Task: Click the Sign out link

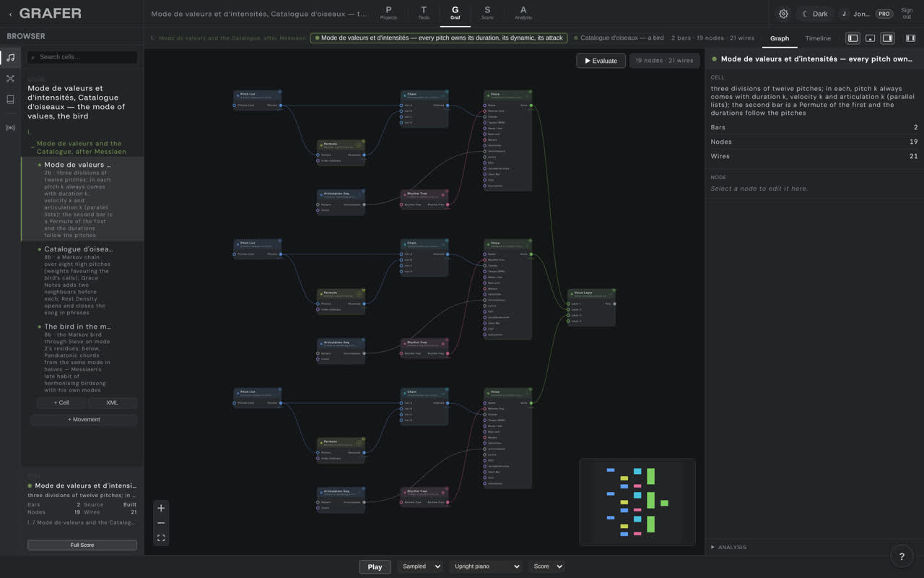Action: [907, 14]
